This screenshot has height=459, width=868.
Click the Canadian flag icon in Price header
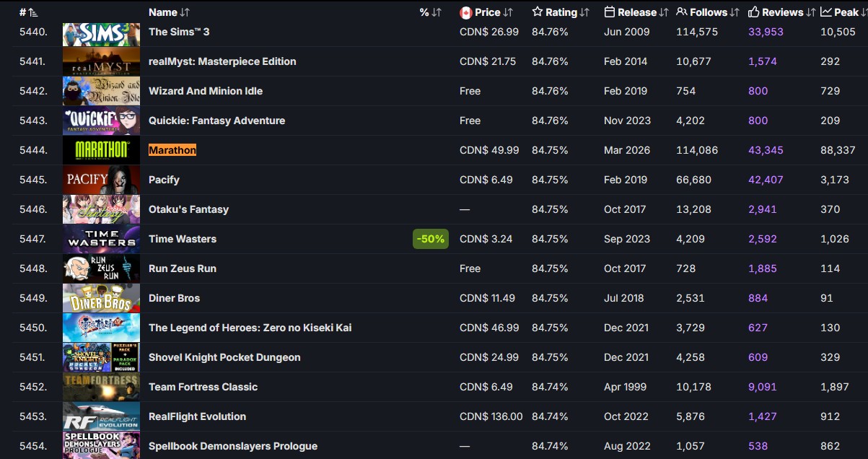[465, 12]
